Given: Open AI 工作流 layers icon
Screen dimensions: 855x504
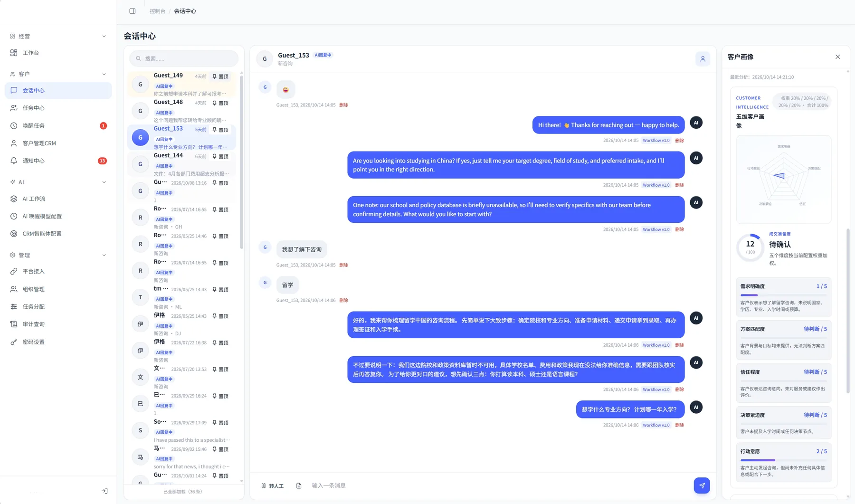Looking at the screenshot, I should (14, 199).
